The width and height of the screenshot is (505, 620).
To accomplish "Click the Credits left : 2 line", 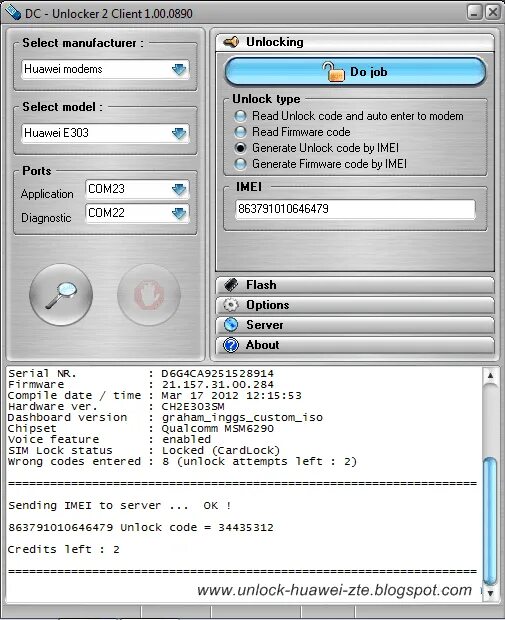I will coord(64,550).
